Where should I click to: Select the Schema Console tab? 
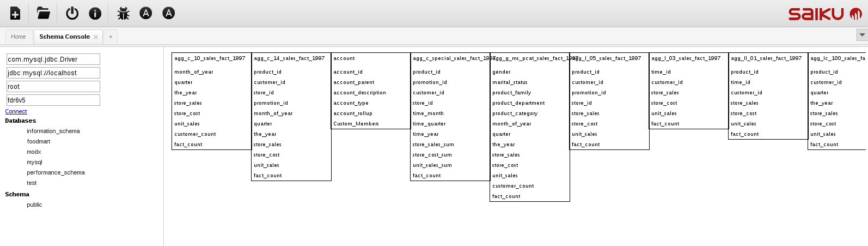coord(65,37)
